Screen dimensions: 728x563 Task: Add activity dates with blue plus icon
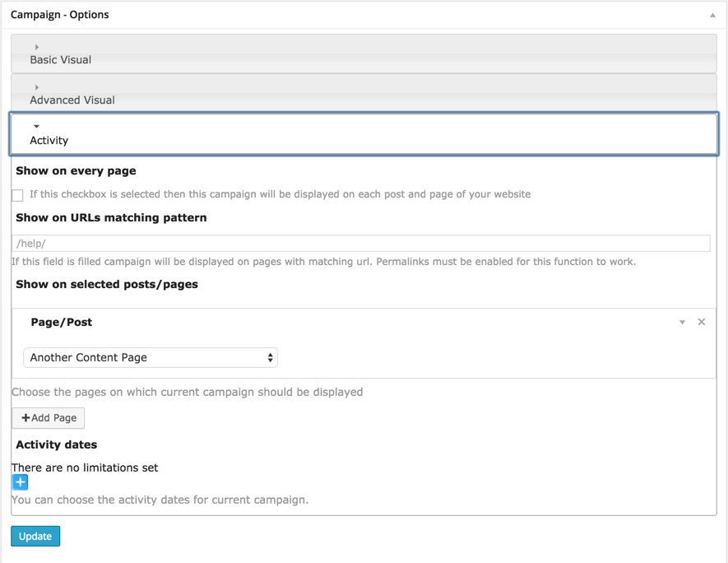pyautogui.click(x=21, y=482)
